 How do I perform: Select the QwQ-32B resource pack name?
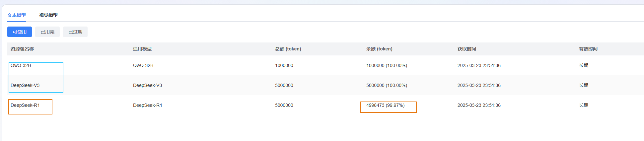pyautogui.click(x=21, y=65)
